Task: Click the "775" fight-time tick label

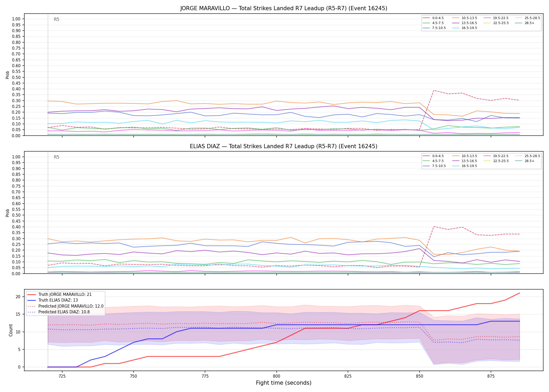Action: (205, 376)
